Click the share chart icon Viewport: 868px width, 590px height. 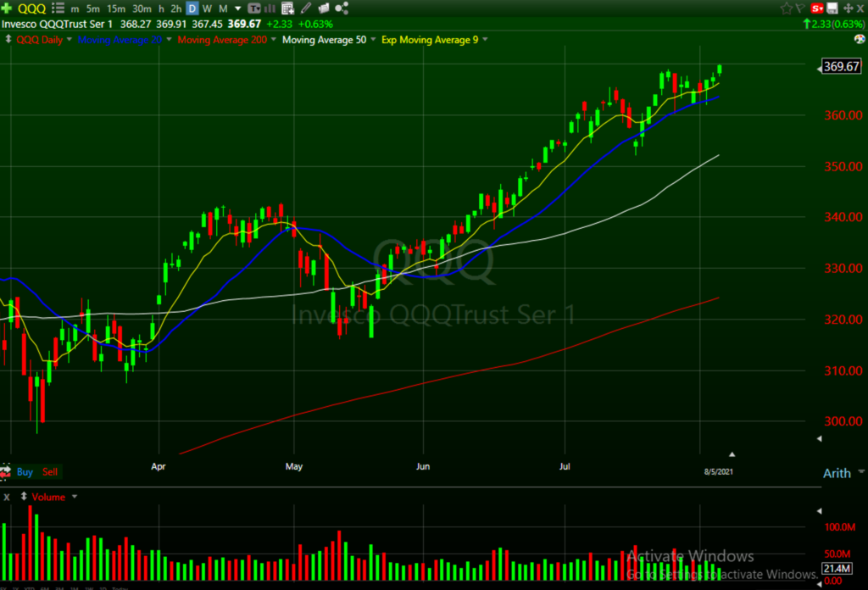pos(342,8)
